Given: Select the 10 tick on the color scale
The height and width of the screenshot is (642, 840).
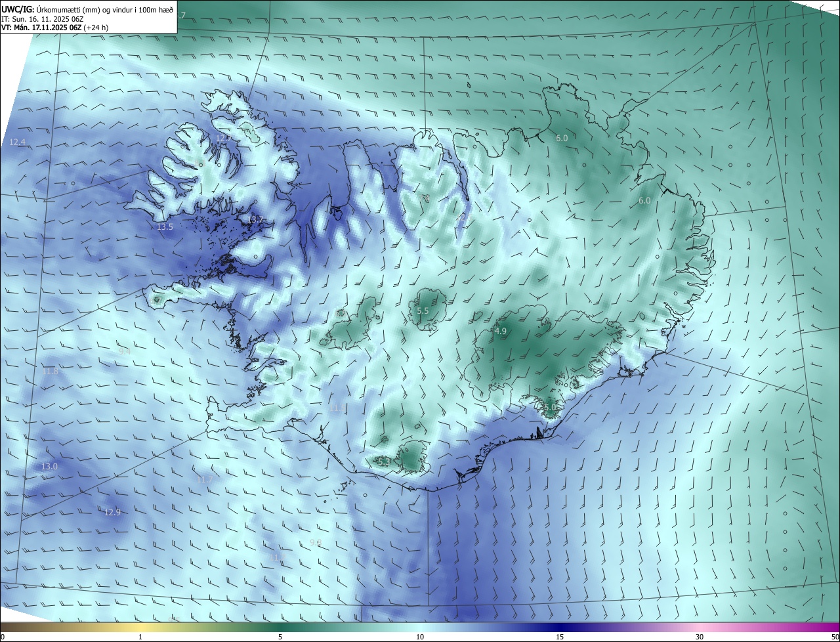Looking at the screenshot, I should pos(420,637).
